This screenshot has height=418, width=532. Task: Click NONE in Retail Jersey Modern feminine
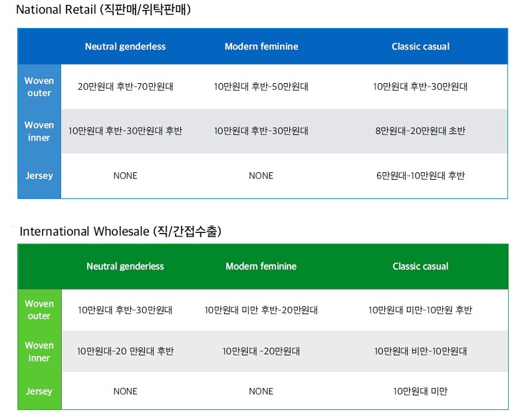coord(261,176)
